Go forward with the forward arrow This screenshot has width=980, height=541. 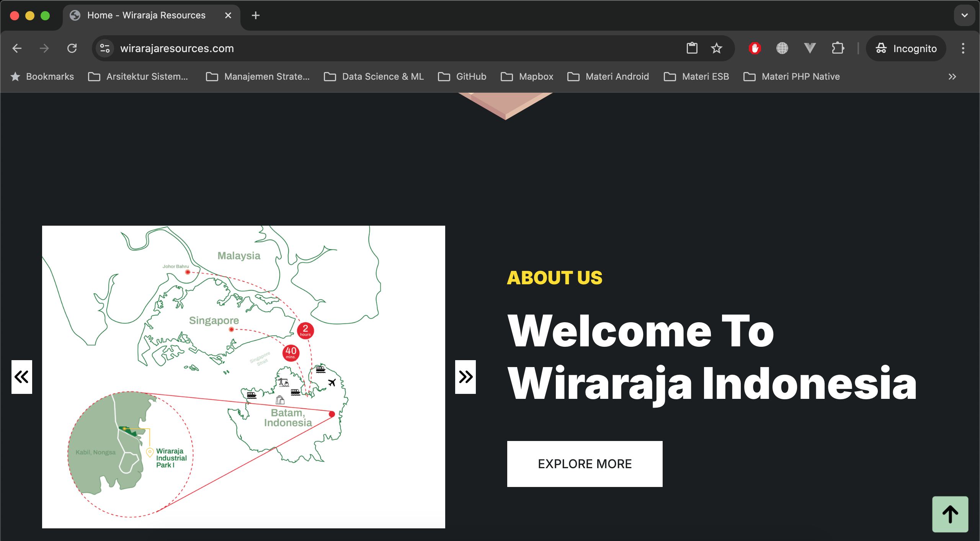[44, 48]
